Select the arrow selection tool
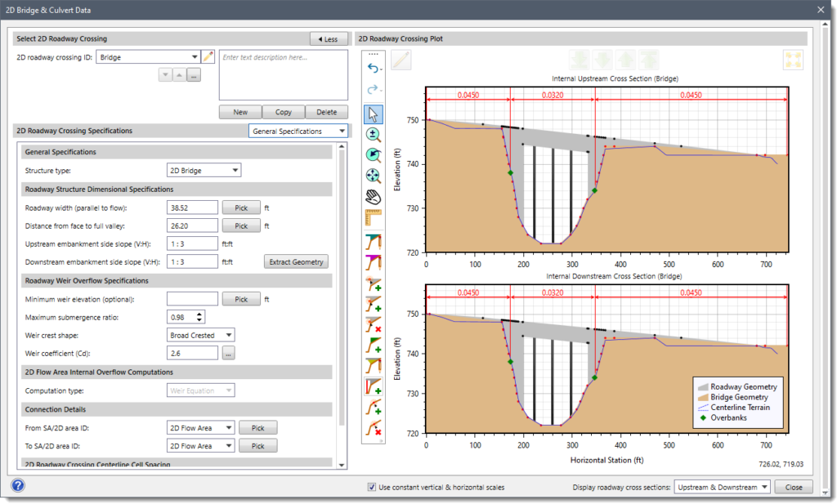This screenshot has height=504, width=837. tap(373, 114)
